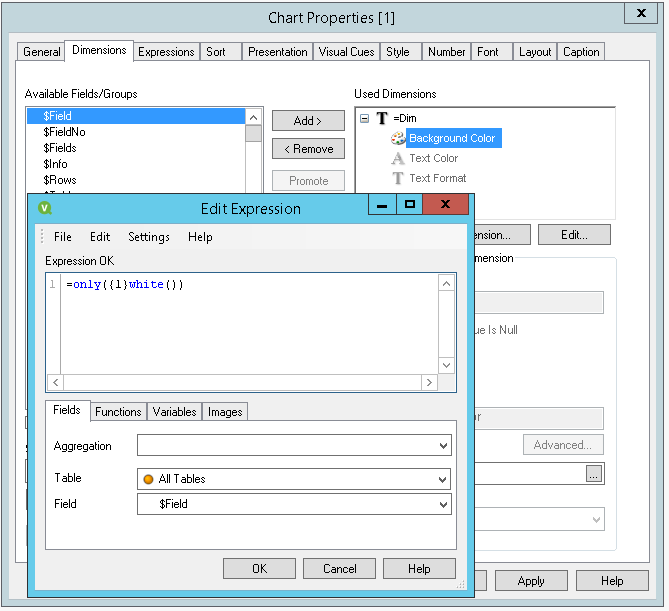Screen dimensions: 669x611
Task: Click the QlikView logo in Edit Expression title bar
Action: pyautogui.click(x=45, y=208)
